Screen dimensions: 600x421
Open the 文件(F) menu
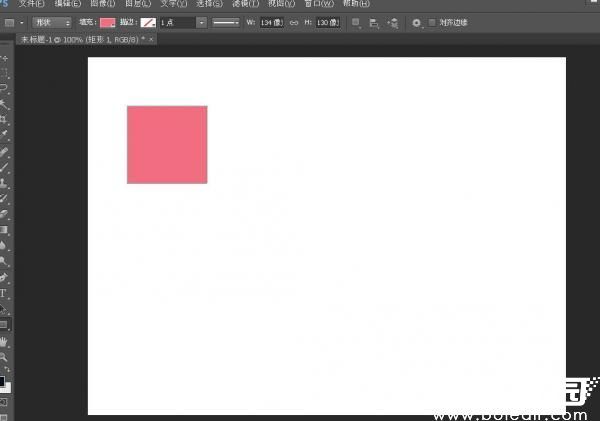click(x=31, y=4)
